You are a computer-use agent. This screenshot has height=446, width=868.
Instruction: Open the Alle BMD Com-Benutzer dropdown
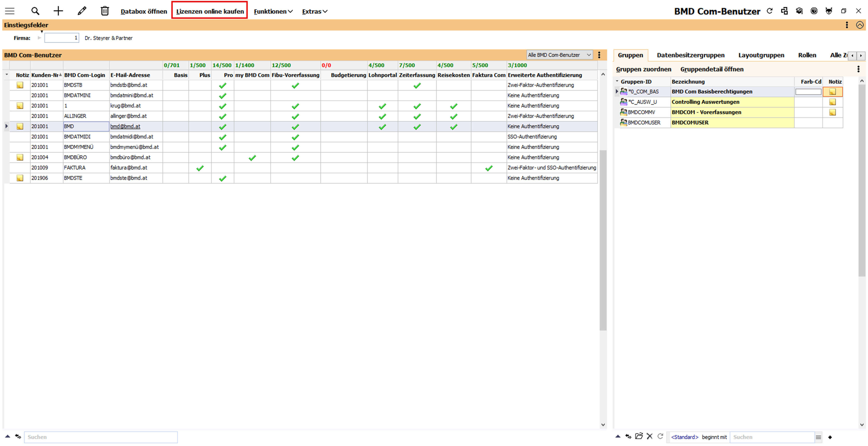coord(559,55)
